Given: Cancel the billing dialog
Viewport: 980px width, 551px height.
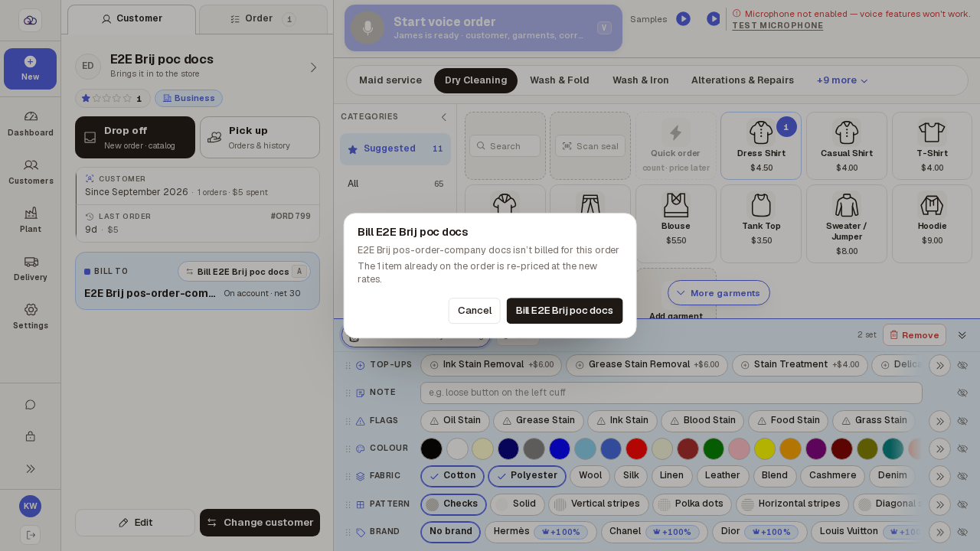Looking at the screenshot, I should (x=475, y=311).
